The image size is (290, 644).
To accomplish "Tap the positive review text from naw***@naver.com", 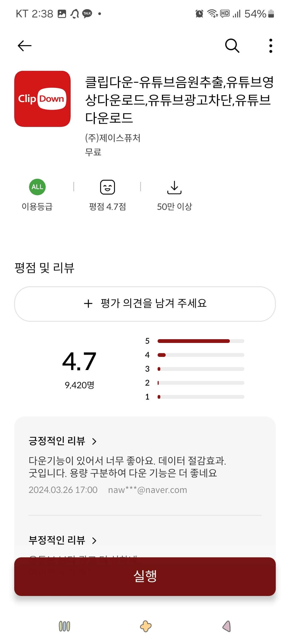I will point(127,467).
